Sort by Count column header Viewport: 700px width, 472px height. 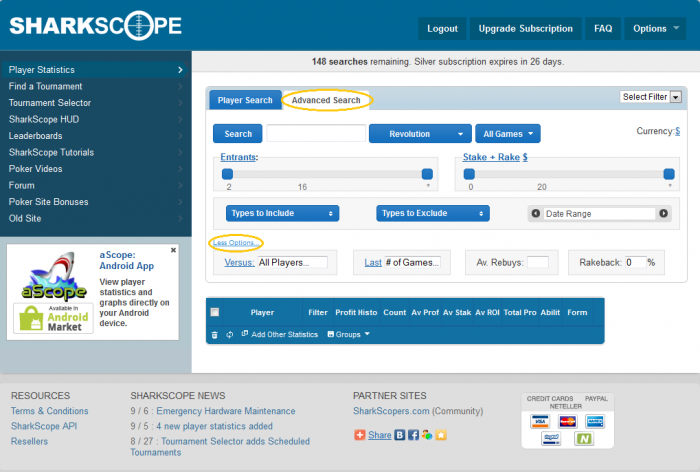click(394, 313)
